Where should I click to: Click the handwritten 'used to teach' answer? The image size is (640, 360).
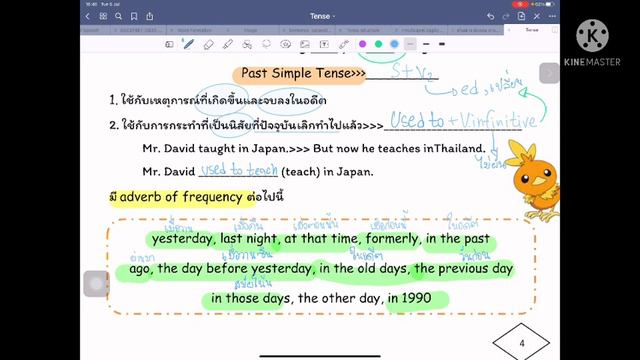[x=239, y=170]
